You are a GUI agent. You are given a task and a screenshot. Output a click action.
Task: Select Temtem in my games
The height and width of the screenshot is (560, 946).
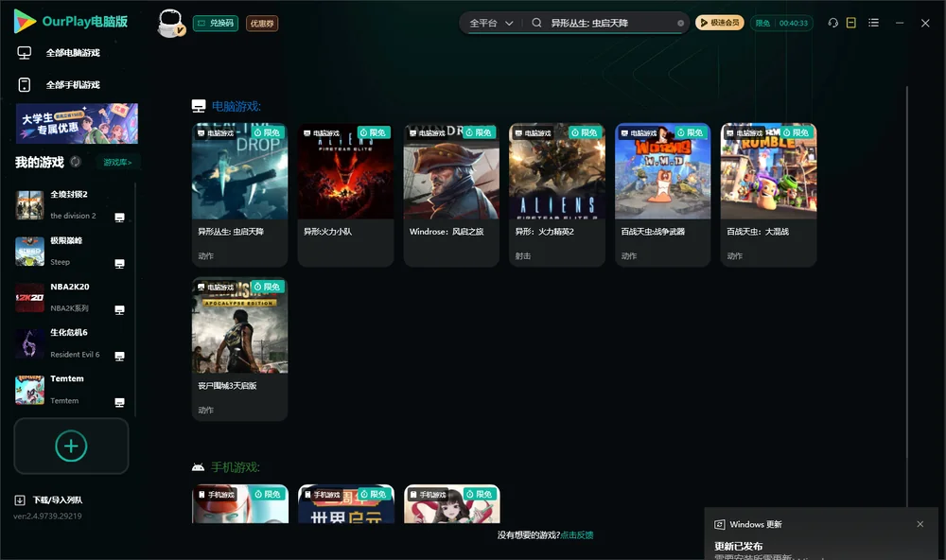click(x=71, y=390)
